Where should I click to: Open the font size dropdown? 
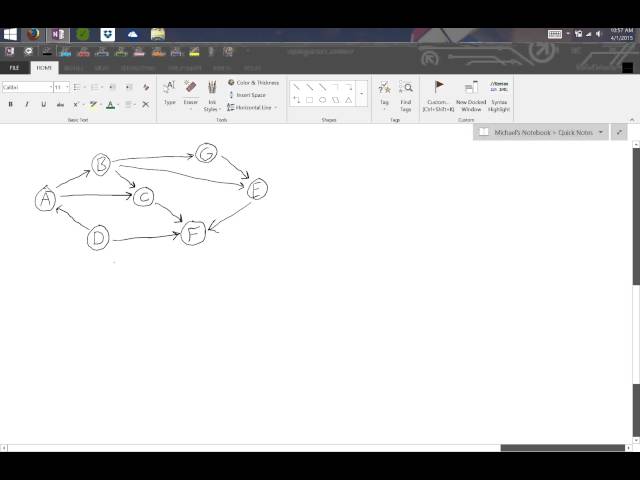point(67,87)
